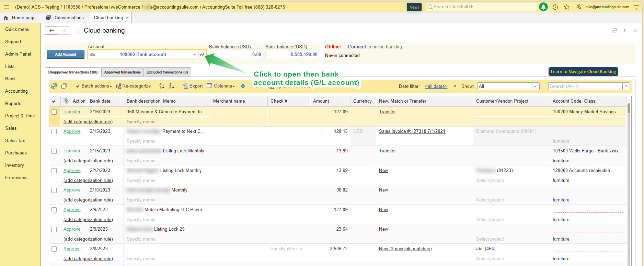Image resolution: width=644 pixels, height=266 pixels.
Task: Navigate forward with the right arrow
Action: [64, 31]
